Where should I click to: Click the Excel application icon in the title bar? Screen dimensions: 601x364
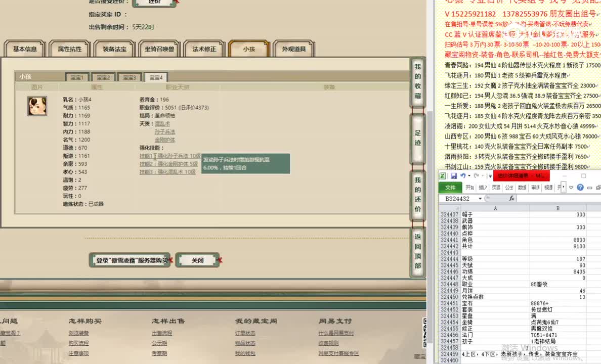pos(442,175)
